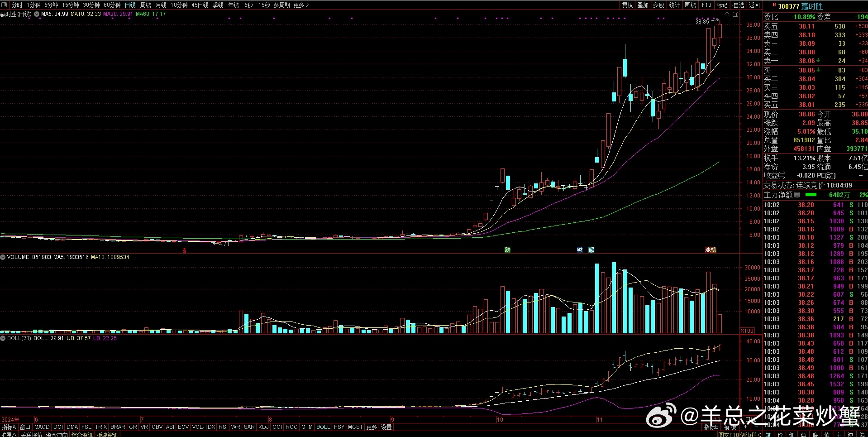This screenshot has width=868, height=437.
Task: Click the 返回 back button
Action: point(754,5)
